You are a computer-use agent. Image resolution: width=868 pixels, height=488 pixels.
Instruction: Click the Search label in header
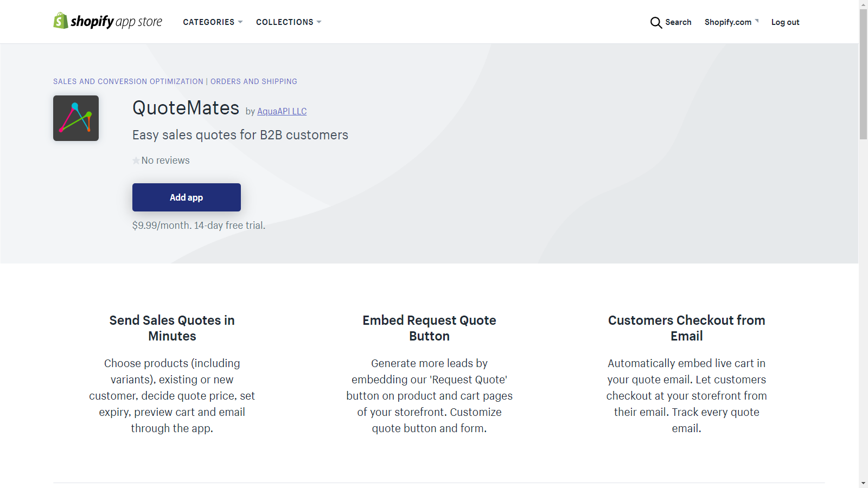(x=678, y=22)
